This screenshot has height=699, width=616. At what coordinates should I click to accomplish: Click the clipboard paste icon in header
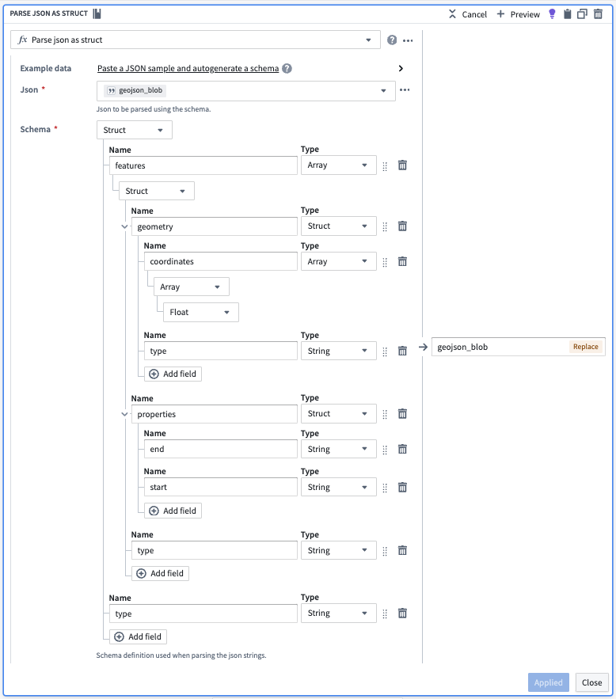point(567,13)
